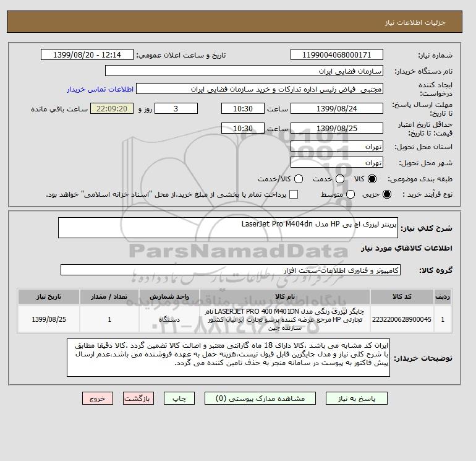
Task: Click the need number field 1199004068000171
Action: tap(337, 55)
